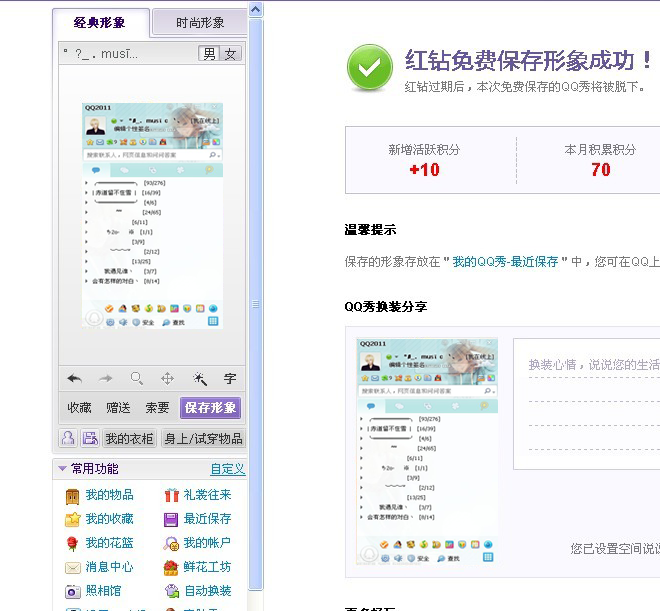Image resolution: width=660 pixels, height=611 pixels.
Task: Click the 新增活跃积分 +10 value
Action: click(424, 170)
